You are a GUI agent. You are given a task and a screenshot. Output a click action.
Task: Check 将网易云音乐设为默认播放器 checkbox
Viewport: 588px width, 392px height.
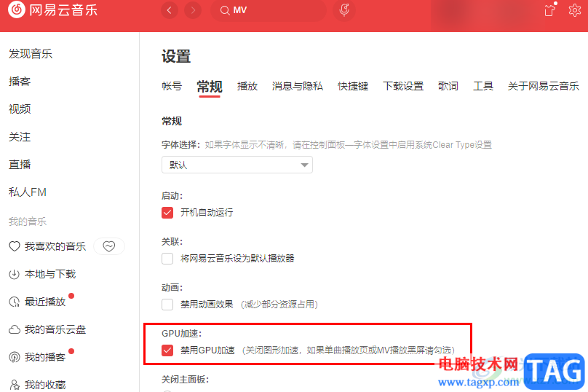click(167, 259)
